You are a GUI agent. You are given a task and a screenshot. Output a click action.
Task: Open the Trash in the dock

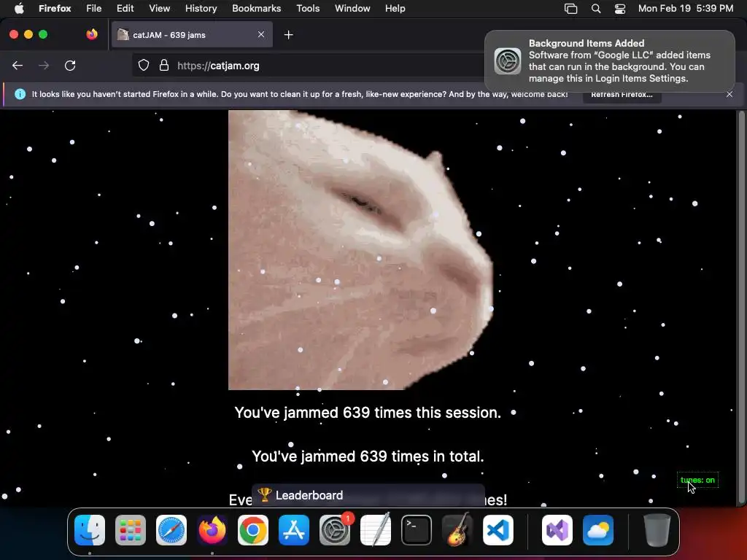click(x=657, y=530)
